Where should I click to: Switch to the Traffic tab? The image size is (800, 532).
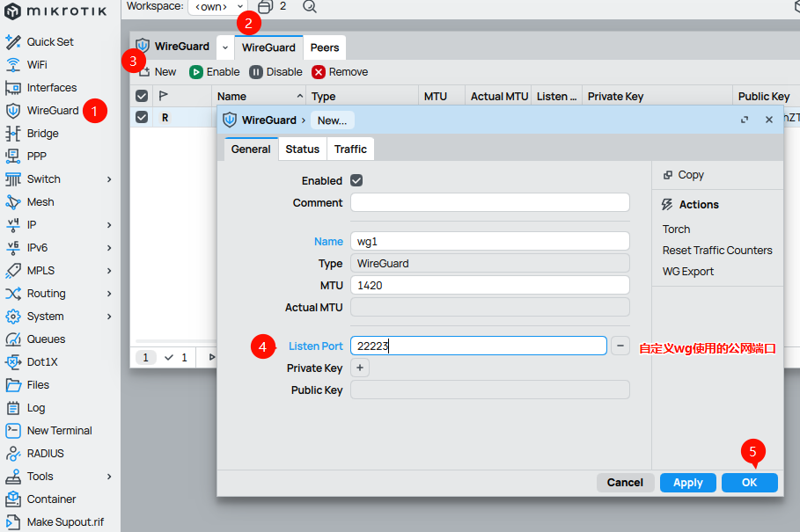350,149
